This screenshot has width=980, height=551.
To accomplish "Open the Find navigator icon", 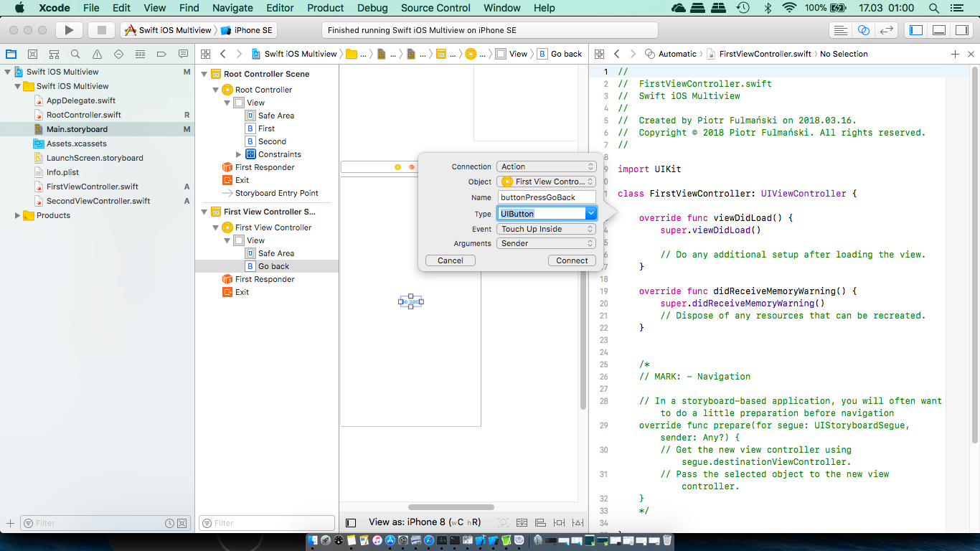I will click(75, 54).
